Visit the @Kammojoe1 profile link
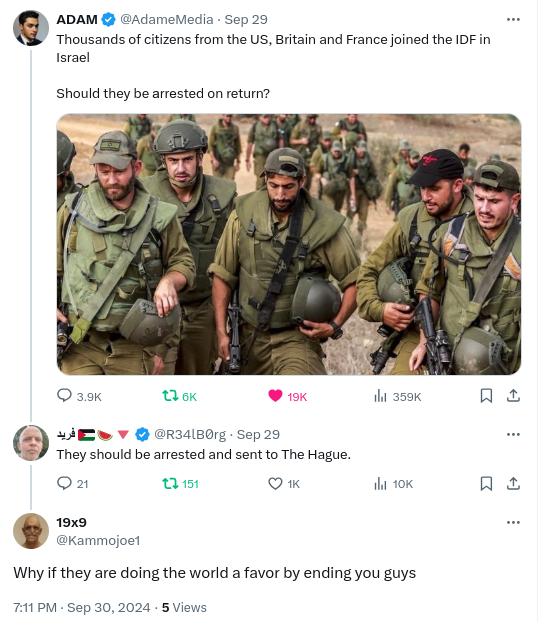Viewport: 544px width, 622px height. (98, 541)
